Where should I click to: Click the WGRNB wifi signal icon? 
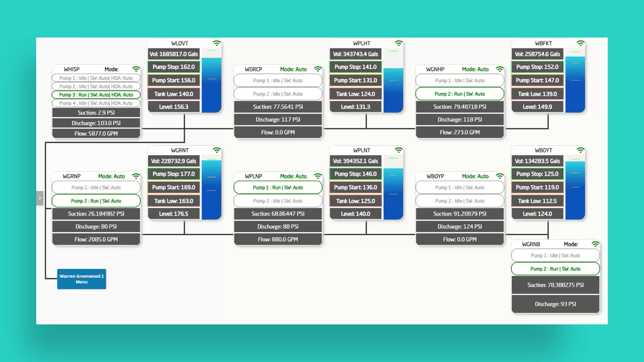[x=595, y=244]
